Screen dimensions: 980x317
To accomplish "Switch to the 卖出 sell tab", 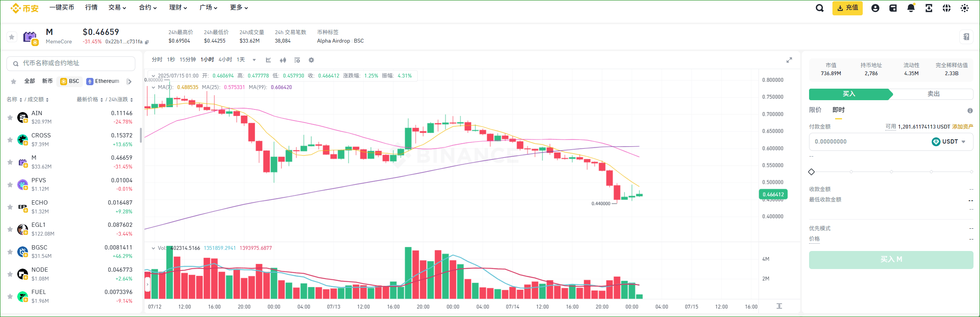I will [933, 94].
